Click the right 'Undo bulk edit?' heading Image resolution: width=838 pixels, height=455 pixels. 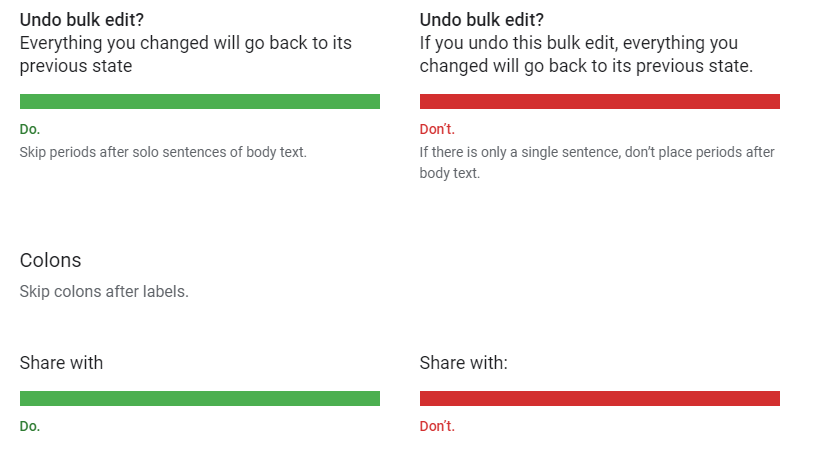point(482,20)
